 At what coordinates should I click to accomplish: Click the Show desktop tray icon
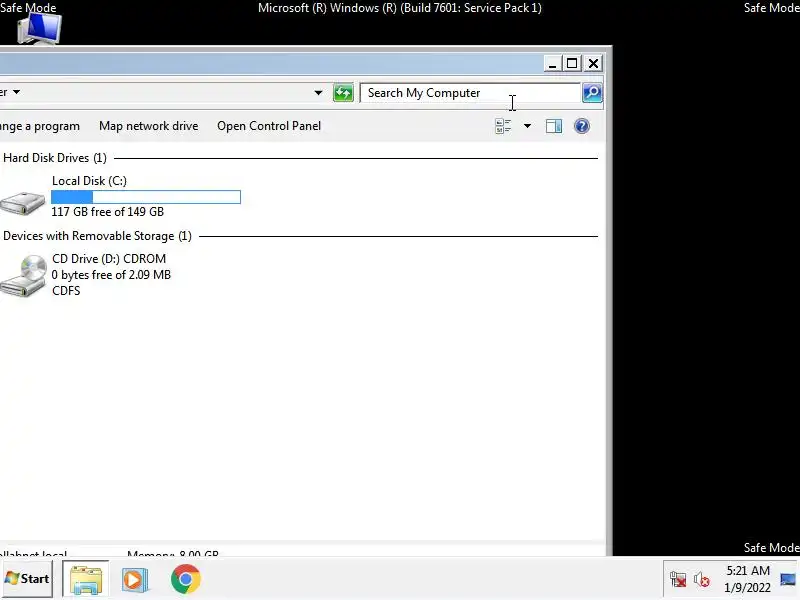pyautogui.click(x=789, y=579)
